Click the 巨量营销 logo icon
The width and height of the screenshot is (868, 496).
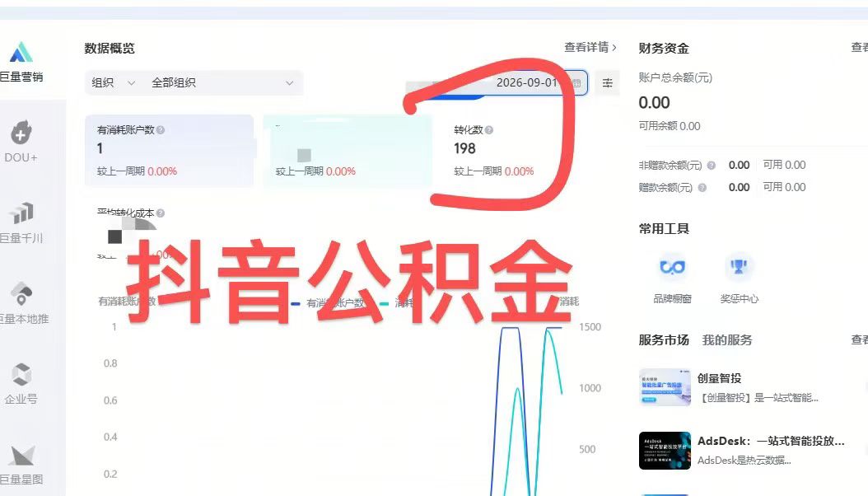click(21, 52)
